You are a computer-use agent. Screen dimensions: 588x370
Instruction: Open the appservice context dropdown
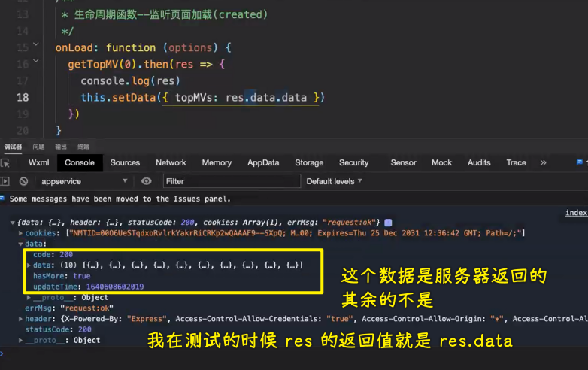click(x=84, y=181)
